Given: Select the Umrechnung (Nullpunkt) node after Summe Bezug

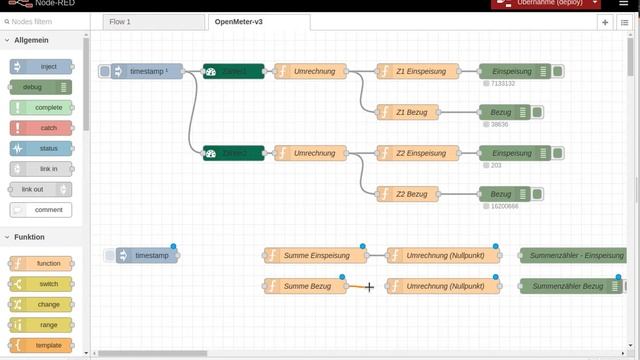Looking at the screenshot, I should point(444,286).
